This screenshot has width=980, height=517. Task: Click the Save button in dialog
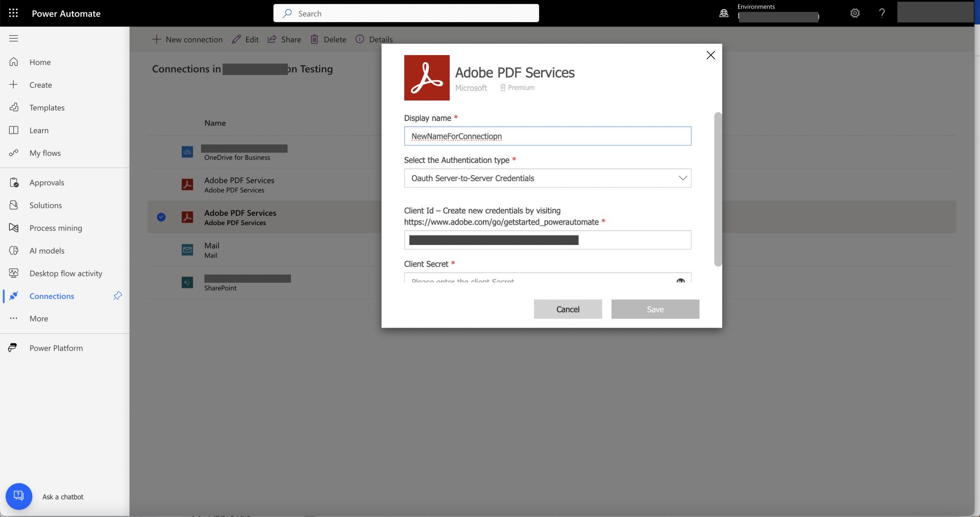coord(655,309)
